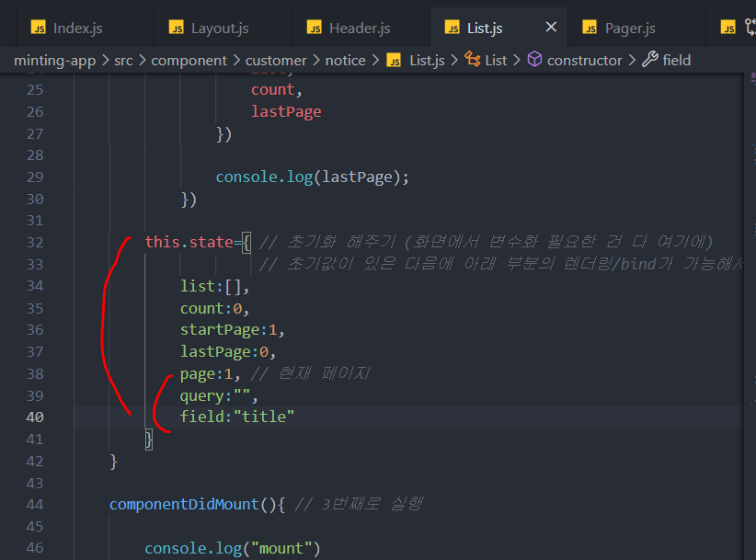The image size is (756, 560).
Task: Click line number 32 in gutter
Action: [35, 242]
